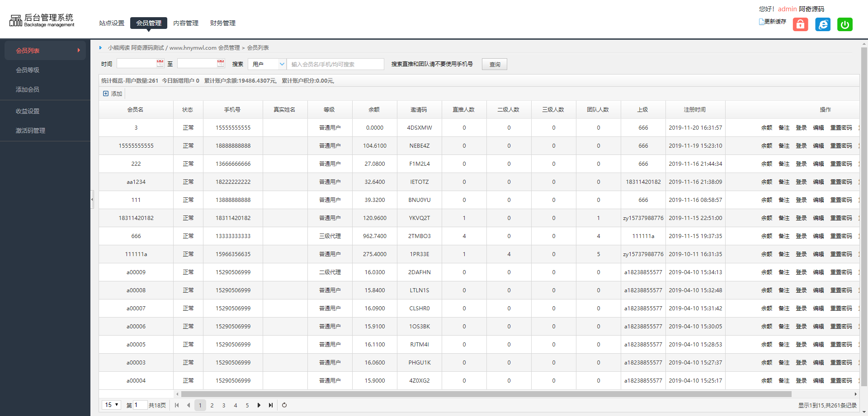Screen dimensions: 868x416
Task: Select 会员等级 in the sidebar
Action: (x=28, y=70)
